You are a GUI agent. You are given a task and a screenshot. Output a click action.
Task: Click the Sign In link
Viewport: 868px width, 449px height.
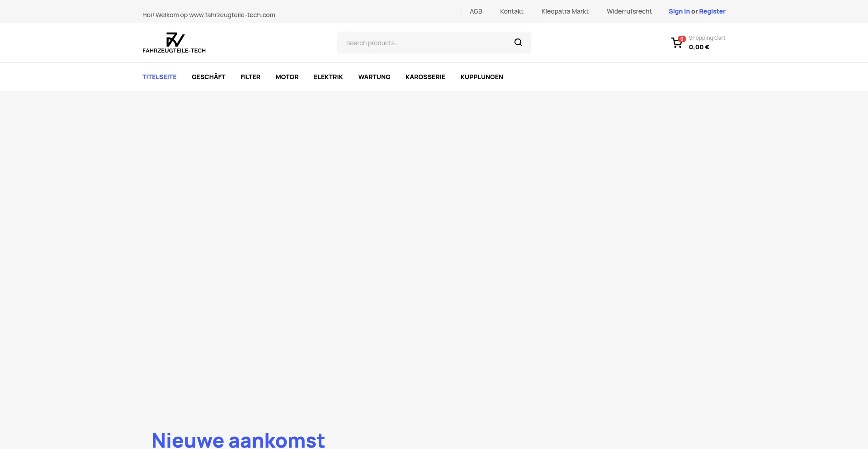point(679,11)
